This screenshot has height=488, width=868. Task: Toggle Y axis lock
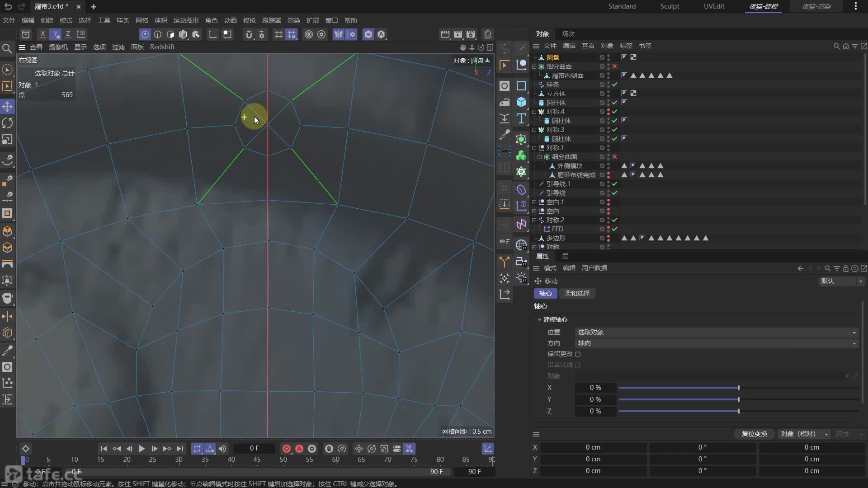(55, 34)
